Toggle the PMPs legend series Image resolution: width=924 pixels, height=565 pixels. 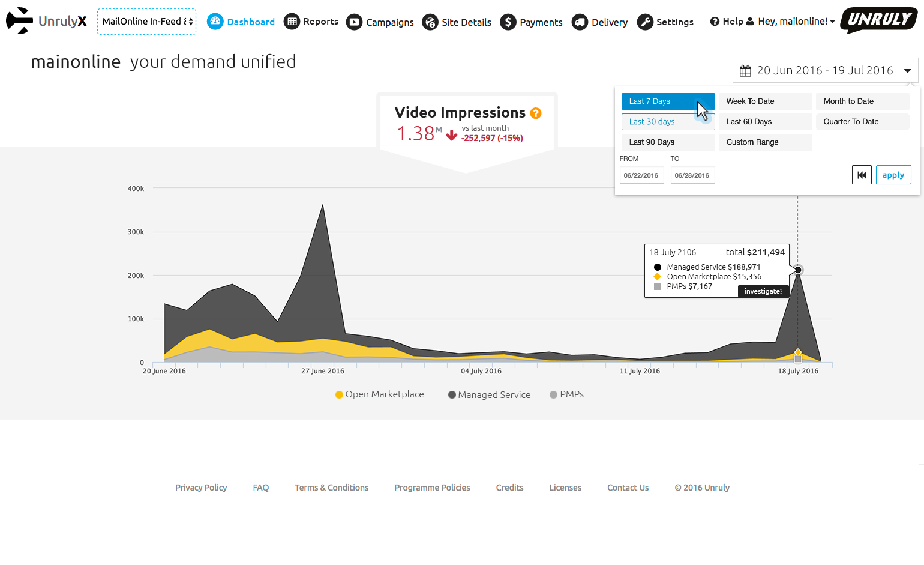(x=567, y=394)
